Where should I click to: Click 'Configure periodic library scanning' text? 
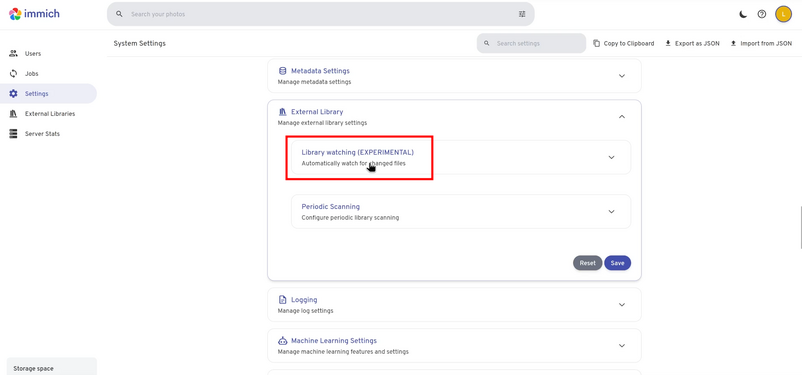point(350,217)
